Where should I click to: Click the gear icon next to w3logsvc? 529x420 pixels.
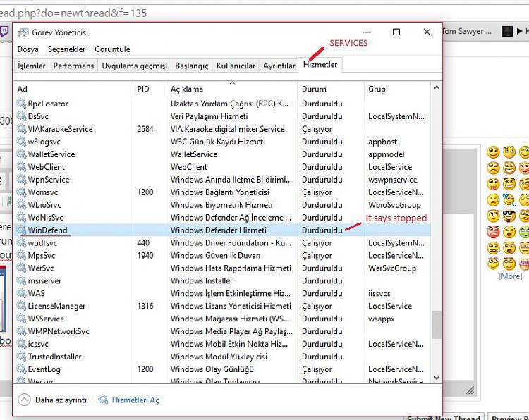(x=21, y=142)
